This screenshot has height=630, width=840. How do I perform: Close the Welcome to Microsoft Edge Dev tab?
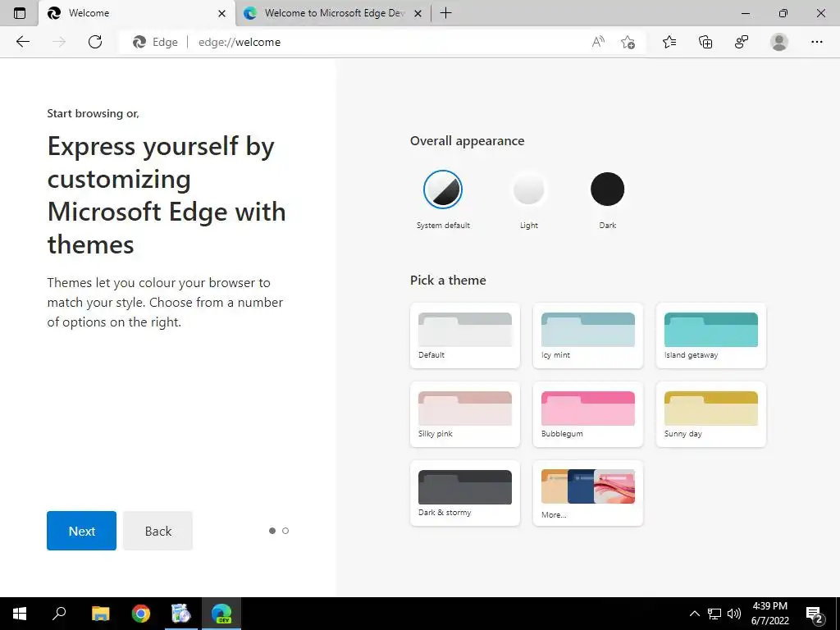pyautogui.click(x=418, y=13)
